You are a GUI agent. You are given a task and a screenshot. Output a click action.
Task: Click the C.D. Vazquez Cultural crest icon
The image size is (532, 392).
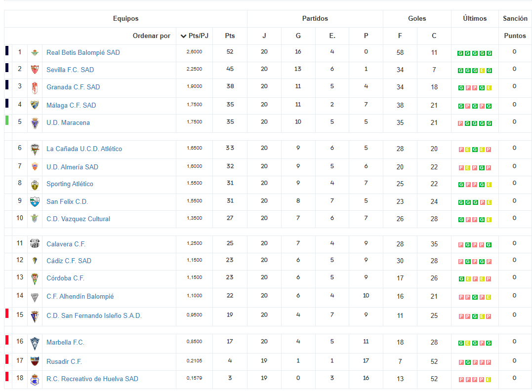click(x=35, y=218)
